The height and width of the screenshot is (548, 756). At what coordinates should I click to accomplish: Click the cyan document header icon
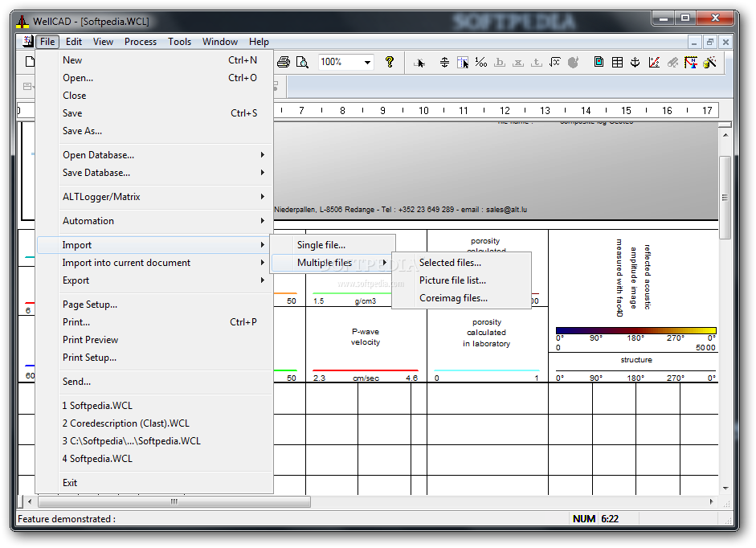tap(599, 62)
